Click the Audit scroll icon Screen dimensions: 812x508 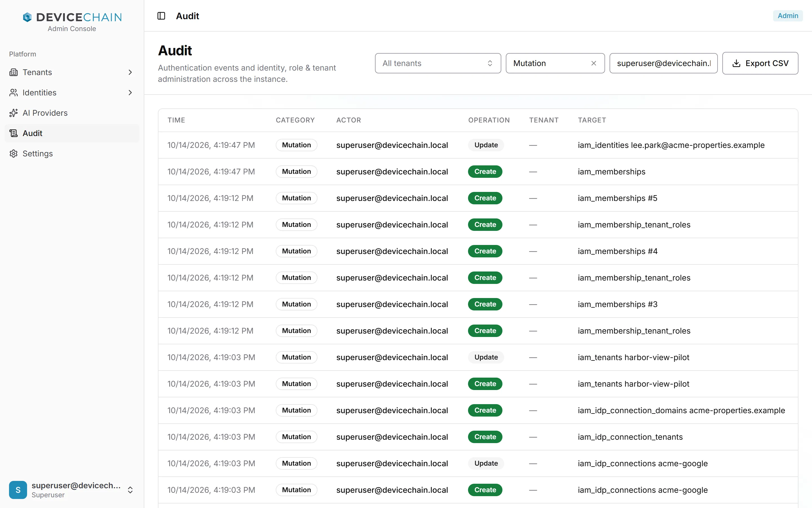(14, 133)
